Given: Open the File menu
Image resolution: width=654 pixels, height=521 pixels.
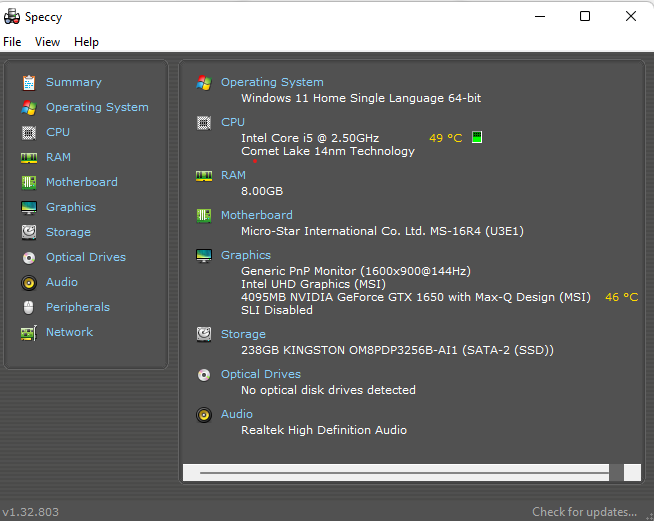Looking at the screenshot, I should (12, 42).
